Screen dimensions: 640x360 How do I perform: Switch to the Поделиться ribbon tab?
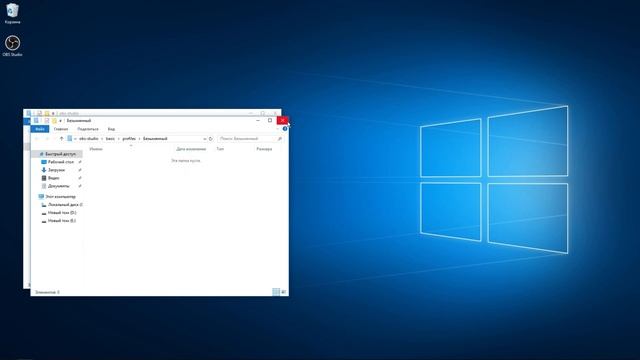click(x=88, y=129)
